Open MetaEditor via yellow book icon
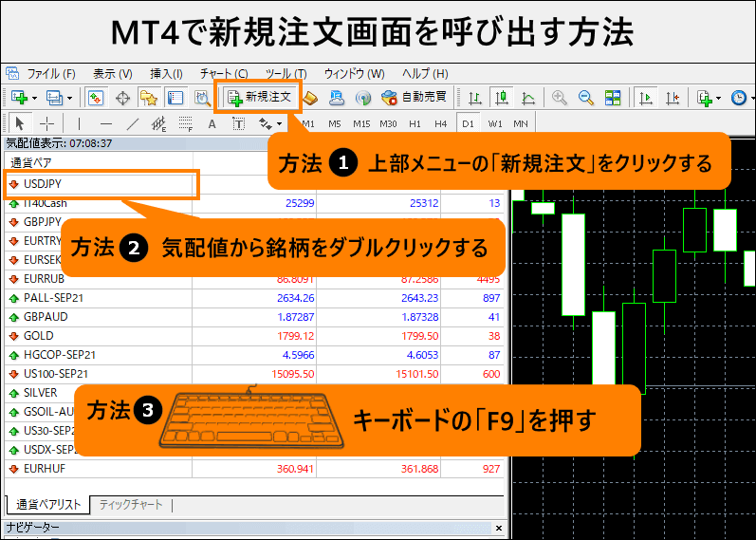Viewport: 756px width, 540px height. tap(310, 98)
